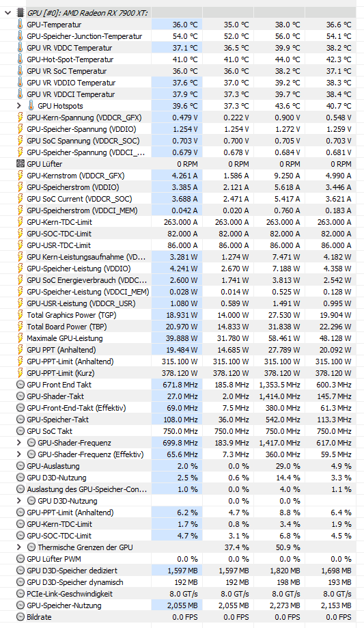The image size is (364, 628).
Task: Click lightning icon of Total Board Power (TBP)
Action: coord(20,327)
